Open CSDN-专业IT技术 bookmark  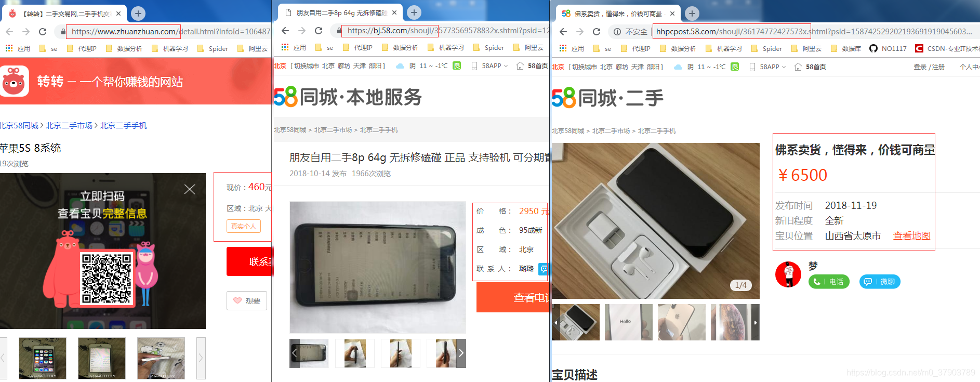click(947, 48)
